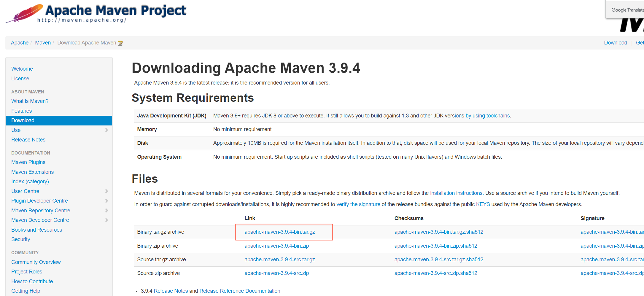Click Download in the top-right navigation
Screen dimensions: 644x296
pos(615,43)
